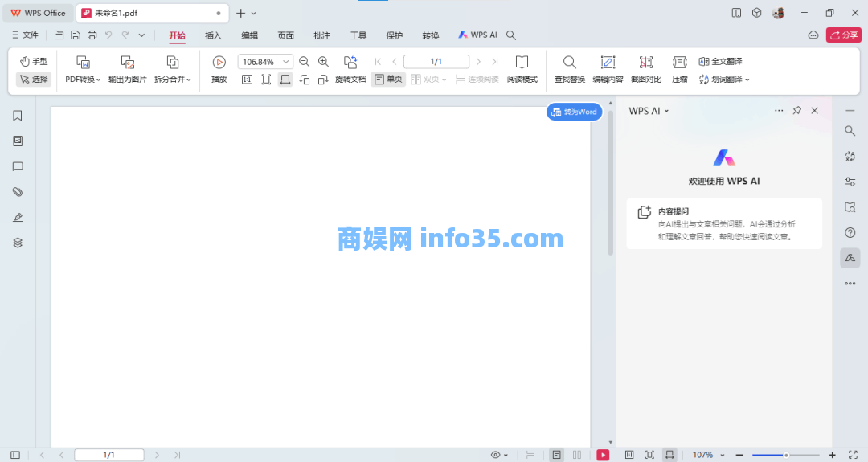
Task: Start slideshow with 播放 button
Action: [x=219, y=70]
